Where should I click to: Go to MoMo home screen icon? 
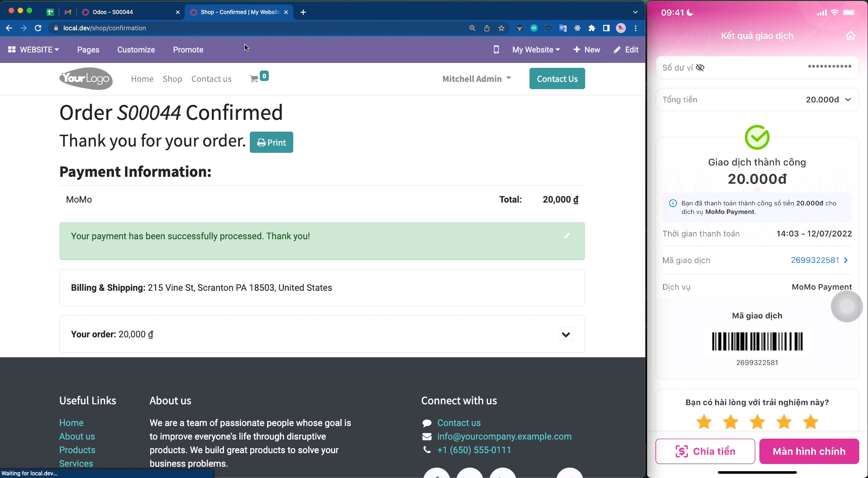click(851, 36)
